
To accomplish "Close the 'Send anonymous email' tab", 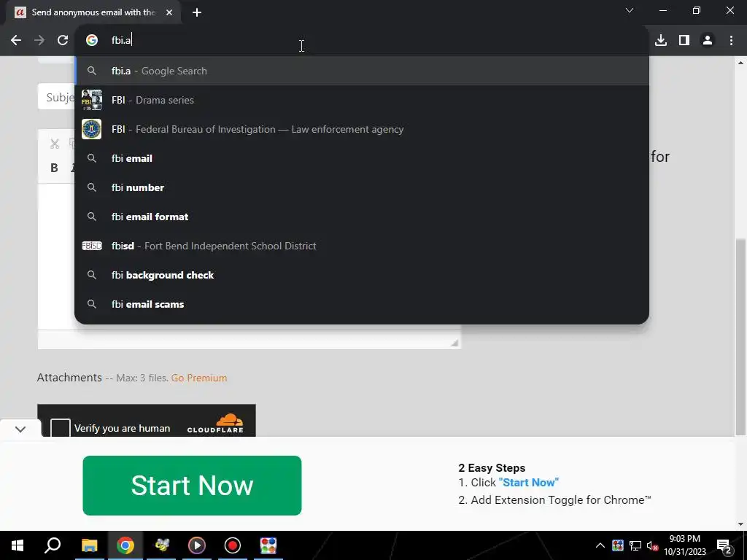I will coord(169,12).
